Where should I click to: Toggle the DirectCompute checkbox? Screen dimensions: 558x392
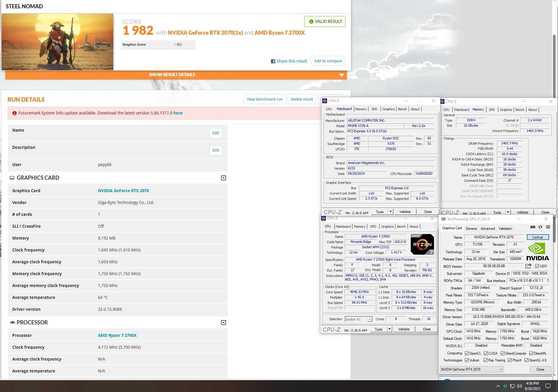coord(503,353)
